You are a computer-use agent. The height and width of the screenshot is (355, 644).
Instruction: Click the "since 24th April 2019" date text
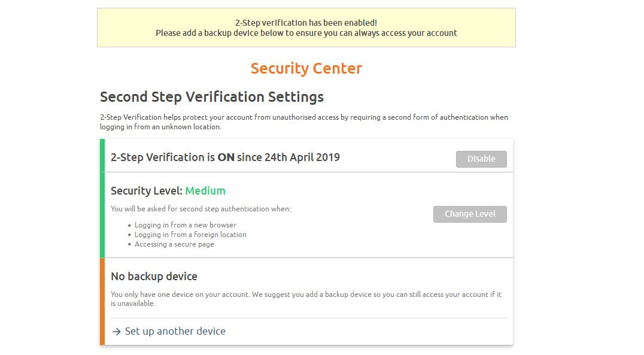pos(288,157)
